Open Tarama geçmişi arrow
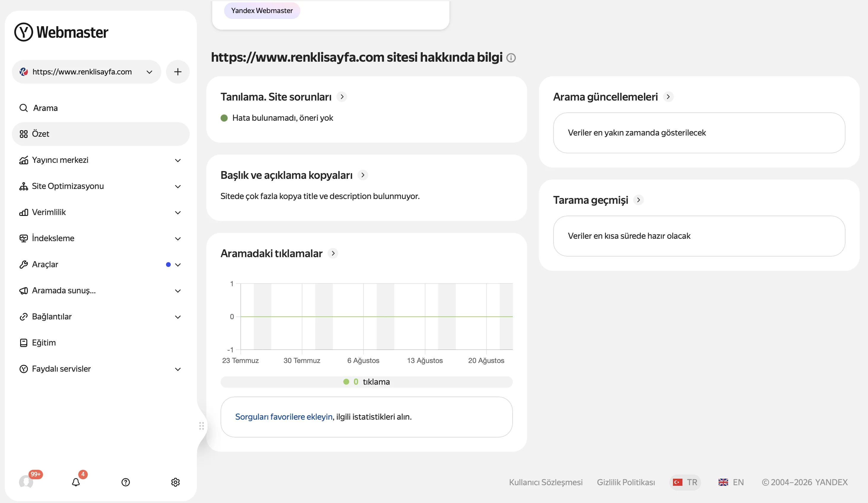This screenshot has height=503, width=868. pos(639,200)
